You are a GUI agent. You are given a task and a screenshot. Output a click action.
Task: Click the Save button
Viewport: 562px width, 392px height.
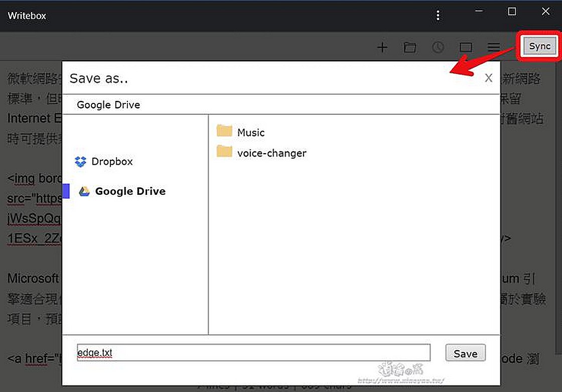coord(465,353)
